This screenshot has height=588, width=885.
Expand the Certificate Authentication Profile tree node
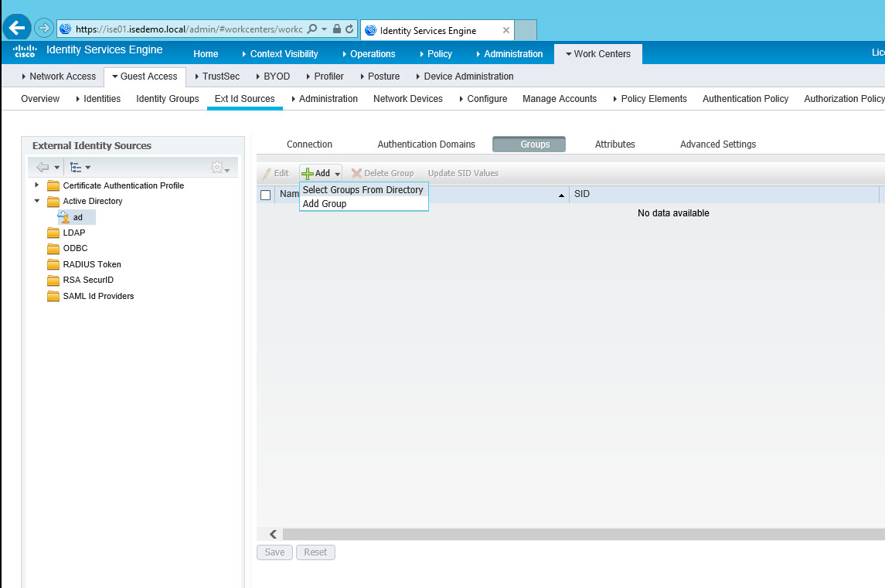[36, 185]
